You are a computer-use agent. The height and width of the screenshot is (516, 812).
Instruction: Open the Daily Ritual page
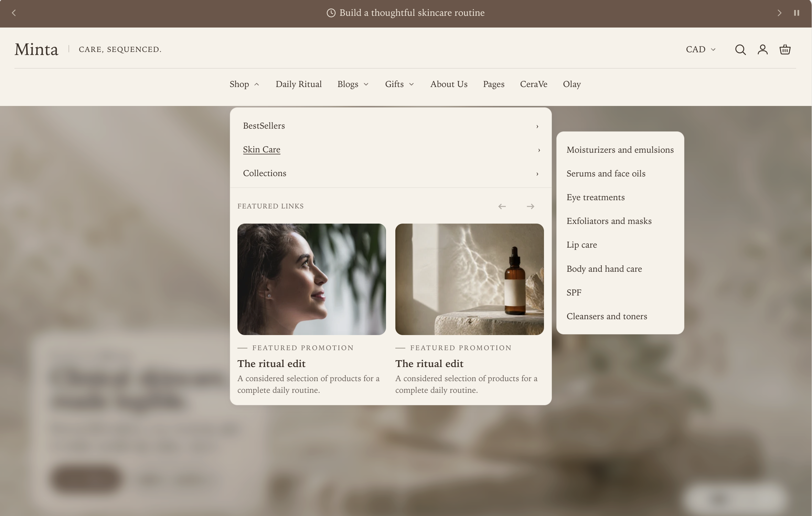click(299, 84)
